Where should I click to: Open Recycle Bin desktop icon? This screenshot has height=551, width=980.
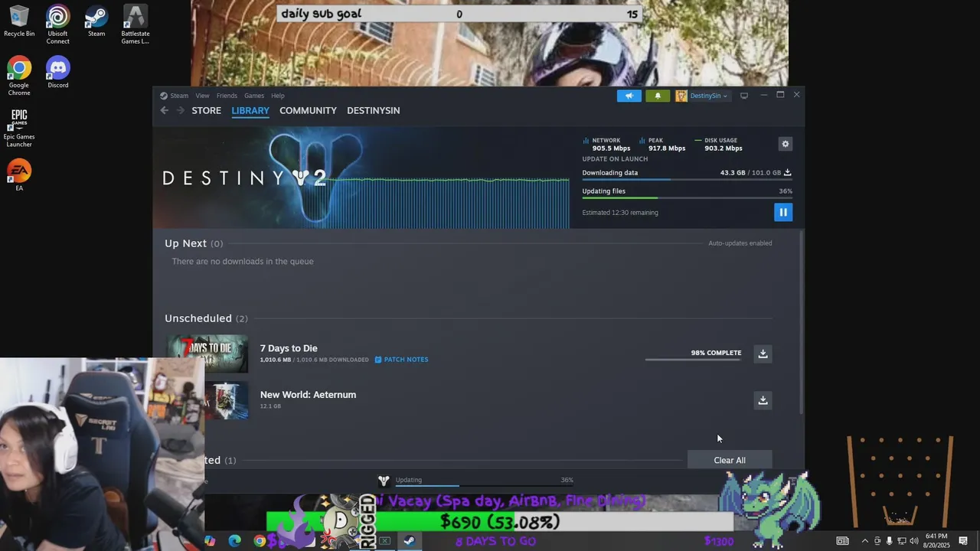(x=19, y=21)
